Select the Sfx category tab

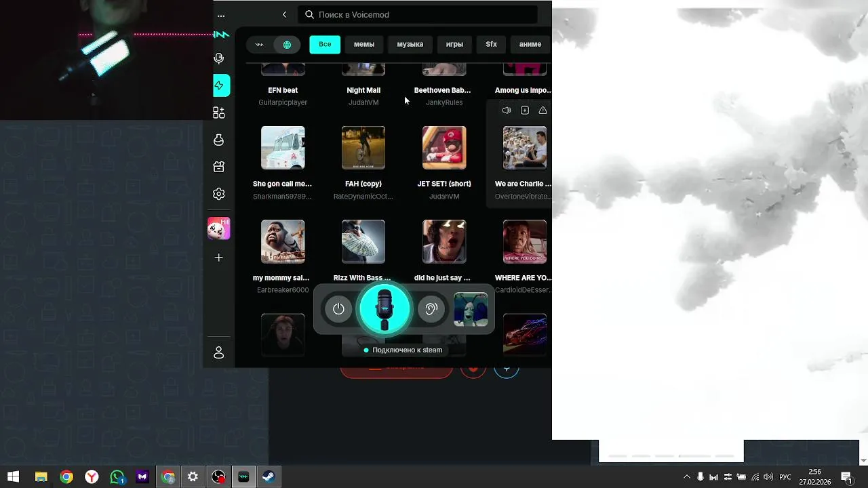[x=491, y=44]
